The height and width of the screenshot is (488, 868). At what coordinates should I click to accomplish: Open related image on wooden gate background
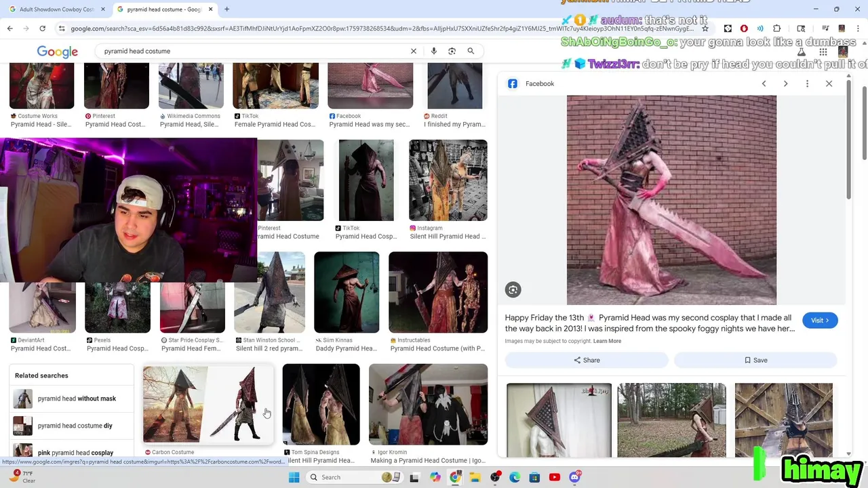783,420
